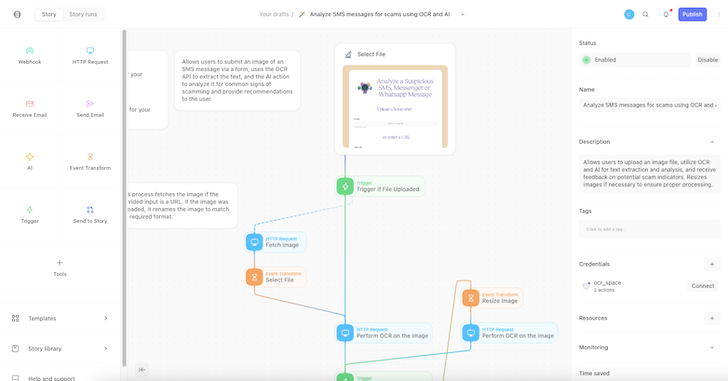Open Tools with the plus icon
The height and width of the screenshot is (381, 728).
coord(59,263)
